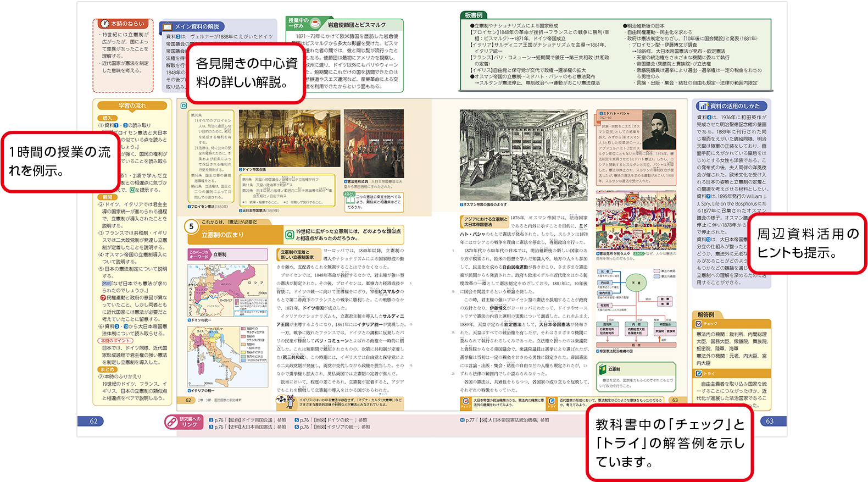
Task: Click the section title 立憲制の広まり
Action: [x=222, y=235]
